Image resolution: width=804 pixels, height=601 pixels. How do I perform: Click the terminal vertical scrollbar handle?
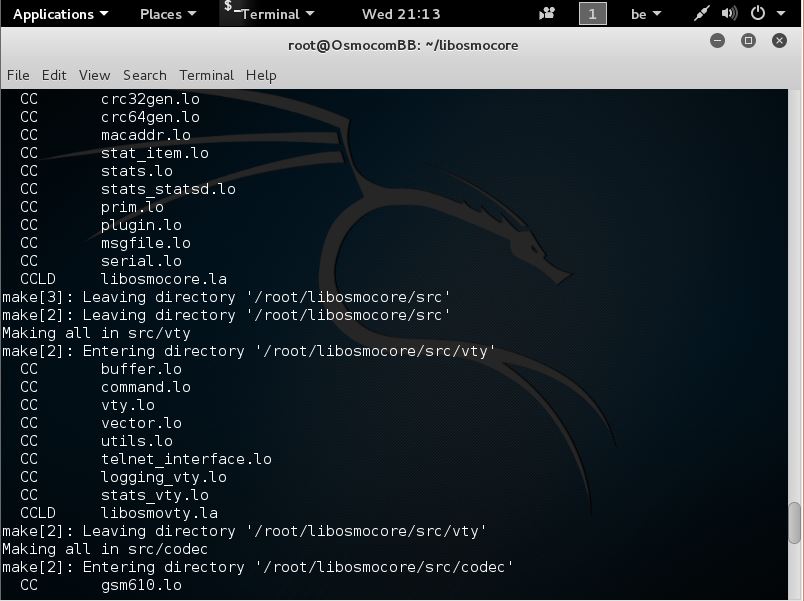(x=795, y=522)
